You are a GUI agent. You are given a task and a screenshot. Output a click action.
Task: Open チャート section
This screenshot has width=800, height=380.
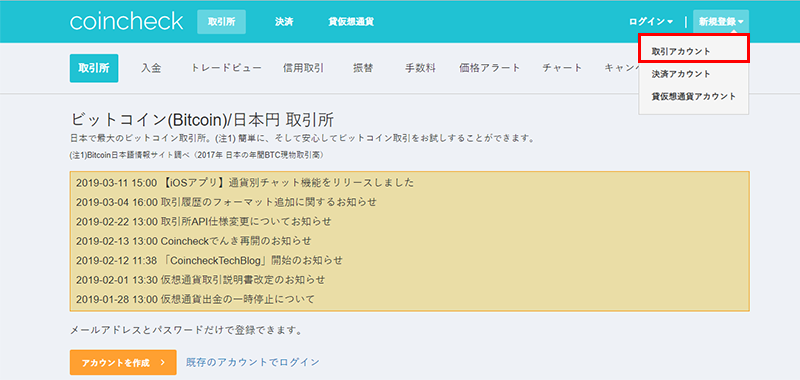point(562,68)
